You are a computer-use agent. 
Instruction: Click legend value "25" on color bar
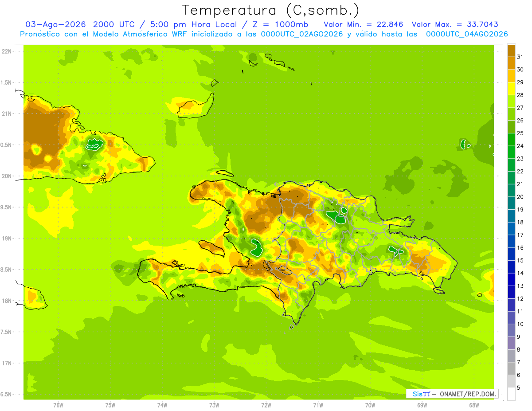520,133
